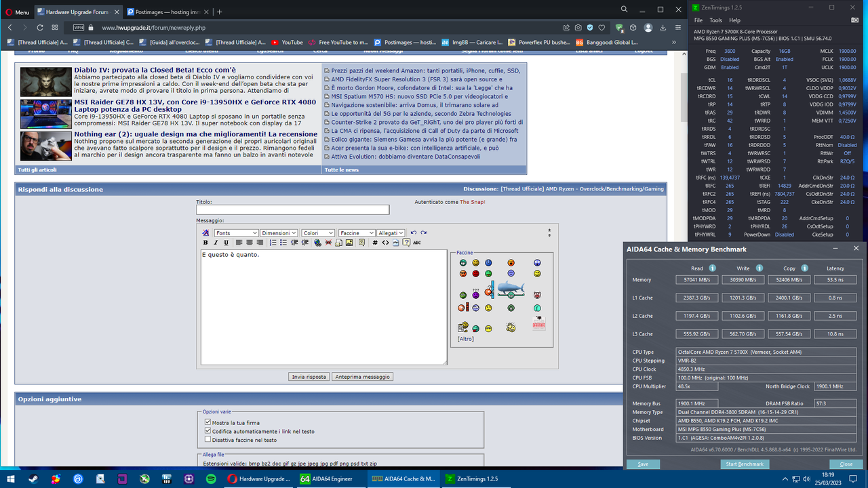Take a snapshot with Opera's camera icon
868x488 pixels.
click(x=578, y=28)
